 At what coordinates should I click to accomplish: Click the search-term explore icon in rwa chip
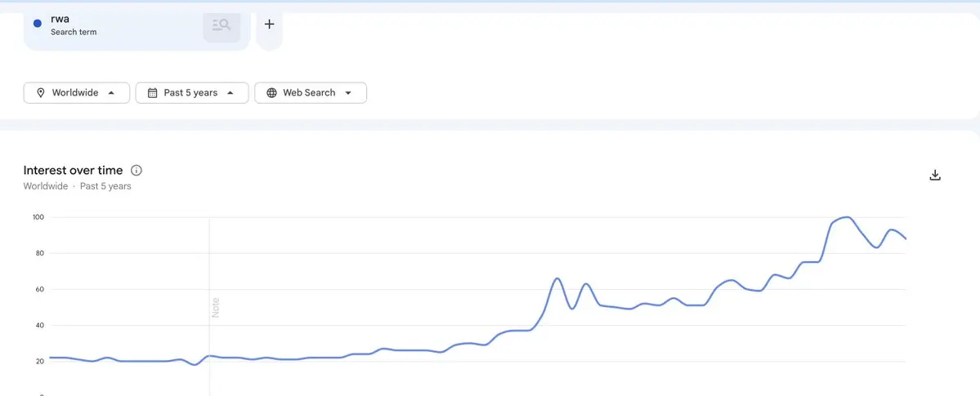(222, 25)
